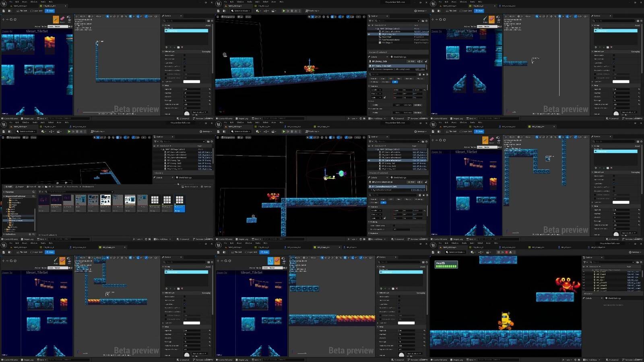Toggle Hidden in Game checkbox in Zoom 4x editor
The height and width of the screenshot is (362, 644).
click(185, 59)
